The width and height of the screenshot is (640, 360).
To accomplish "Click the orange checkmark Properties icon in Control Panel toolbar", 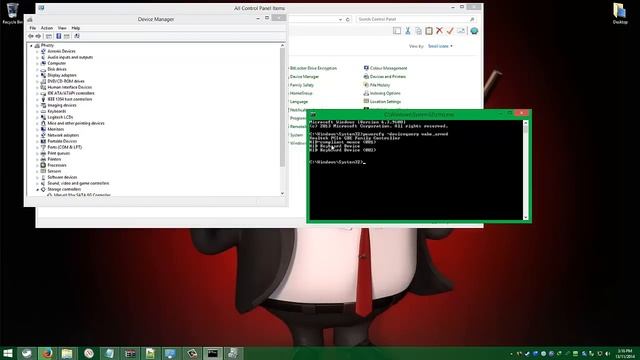I will [x=450, y=31].
